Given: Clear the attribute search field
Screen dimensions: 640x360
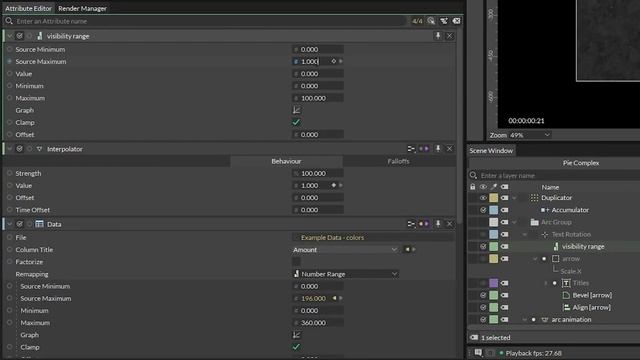Looking at the screenshot, I should point(456,21).
